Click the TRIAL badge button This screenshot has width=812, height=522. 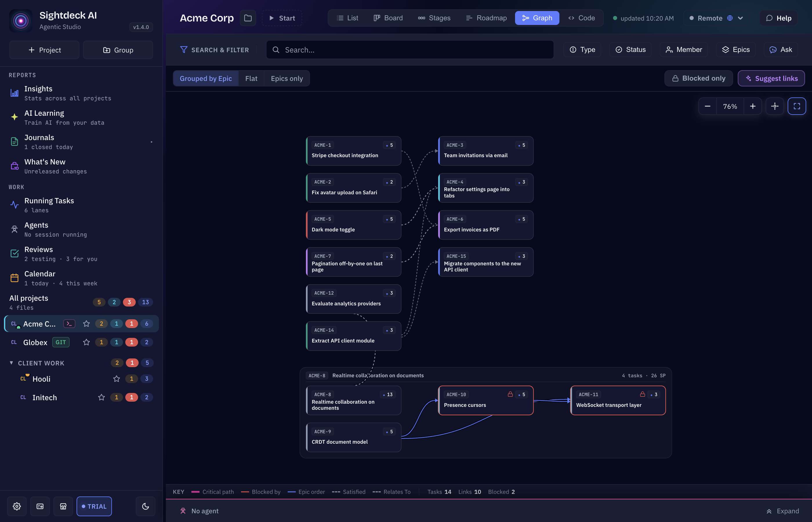tap(94, 506)
